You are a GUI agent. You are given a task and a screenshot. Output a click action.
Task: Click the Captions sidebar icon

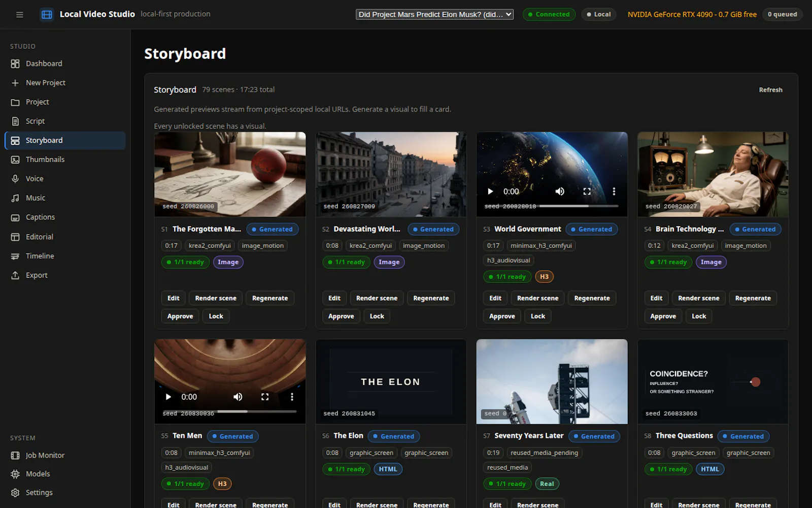coord(15,217)
